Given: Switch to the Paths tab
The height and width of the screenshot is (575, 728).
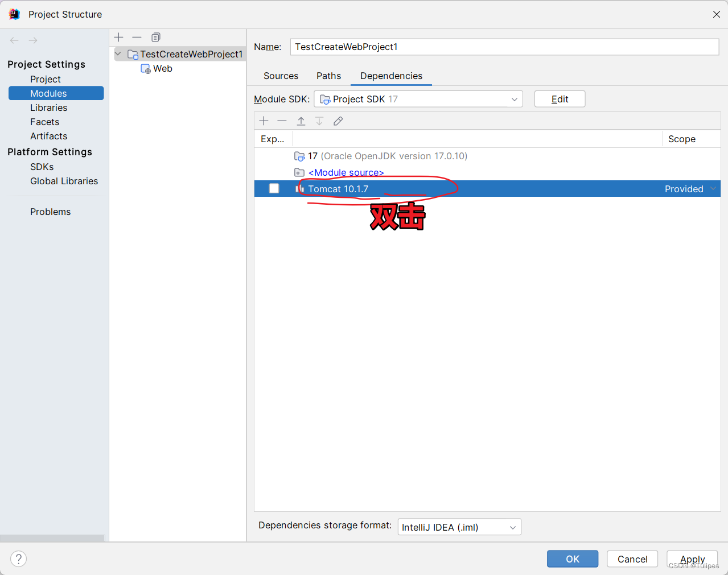Looking at the screenshot, I should [328, 76].
